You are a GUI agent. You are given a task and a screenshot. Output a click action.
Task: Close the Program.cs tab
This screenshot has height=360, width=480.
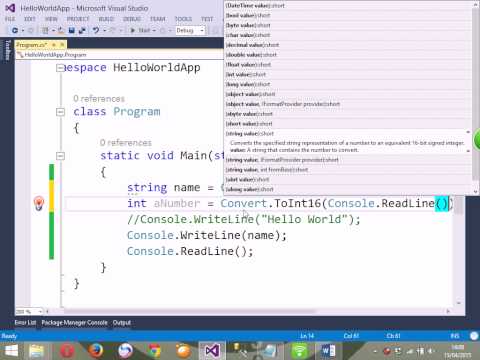point(62,44)
